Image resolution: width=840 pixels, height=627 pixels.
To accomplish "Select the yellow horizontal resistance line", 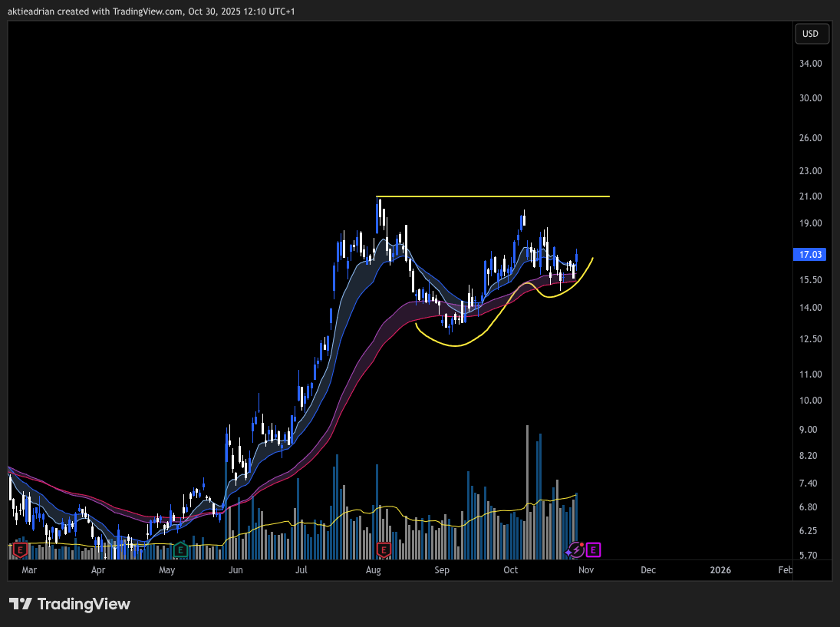I will click(491, 197).
